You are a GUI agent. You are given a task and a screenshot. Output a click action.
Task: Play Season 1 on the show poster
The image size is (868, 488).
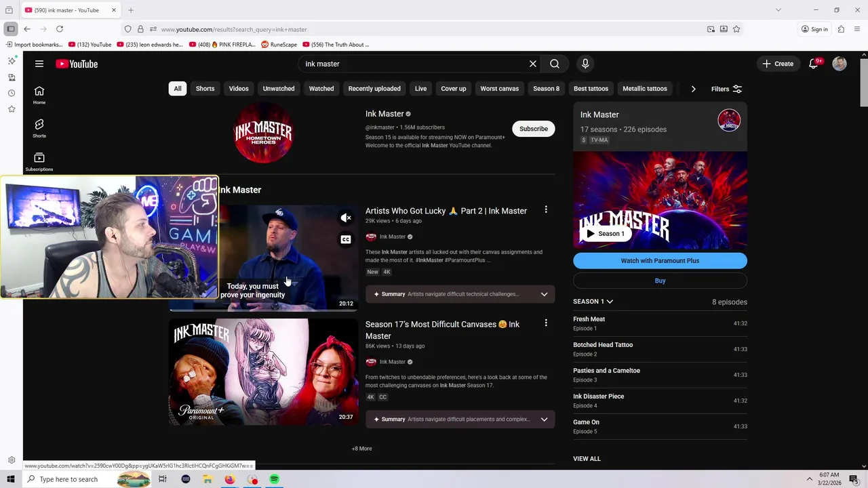[x=606, y=234]
